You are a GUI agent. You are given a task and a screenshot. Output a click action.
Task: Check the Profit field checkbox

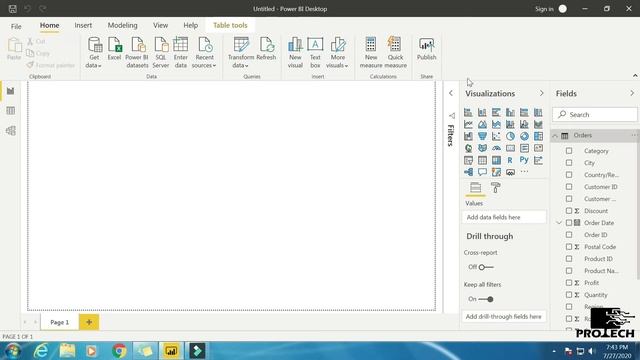569,282
